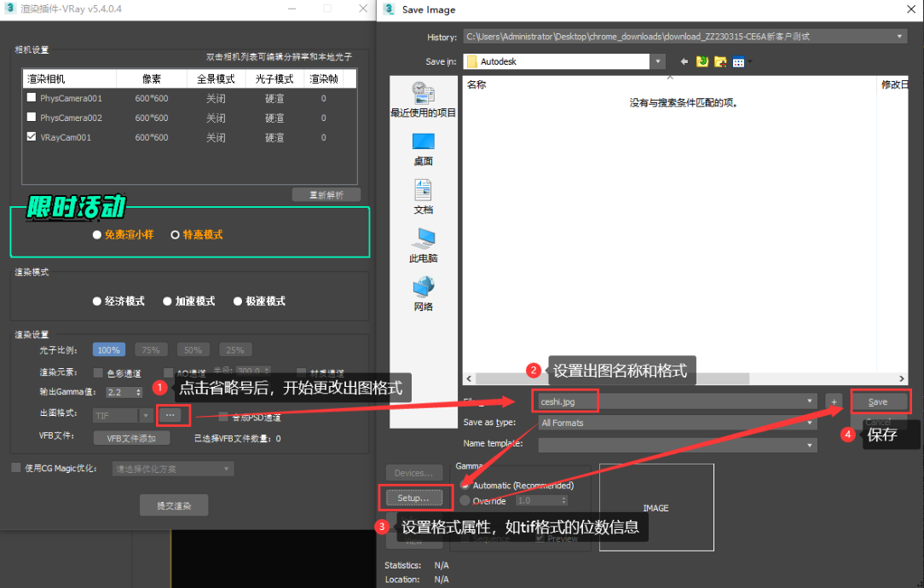Toggle the 使用CG Magic优化 checkbox

click(x=16, y=468)
